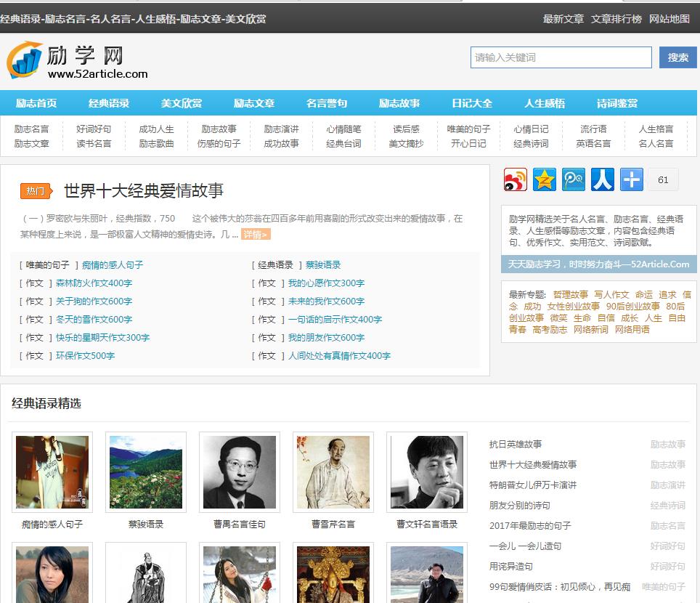
Task: Open the 世界十大经典爱情故事 headline
Action: click(144, 191)
